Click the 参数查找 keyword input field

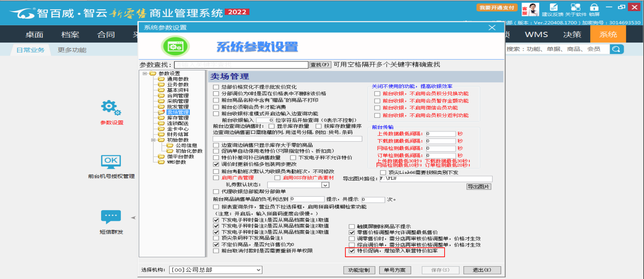[x=241, y=65]
